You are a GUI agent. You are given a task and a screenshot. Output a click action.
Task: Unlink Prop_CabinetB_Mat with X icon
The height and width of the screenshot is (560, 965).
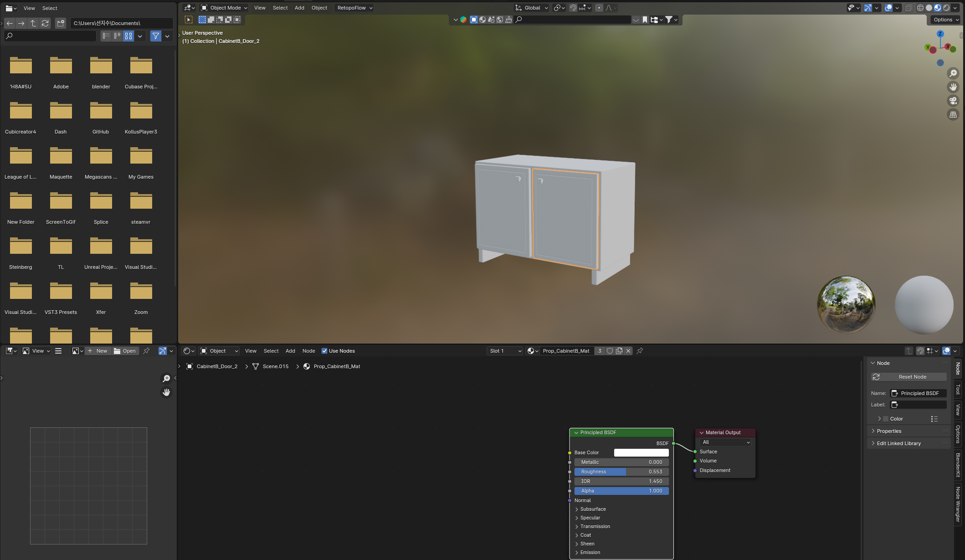coord(628,351)
